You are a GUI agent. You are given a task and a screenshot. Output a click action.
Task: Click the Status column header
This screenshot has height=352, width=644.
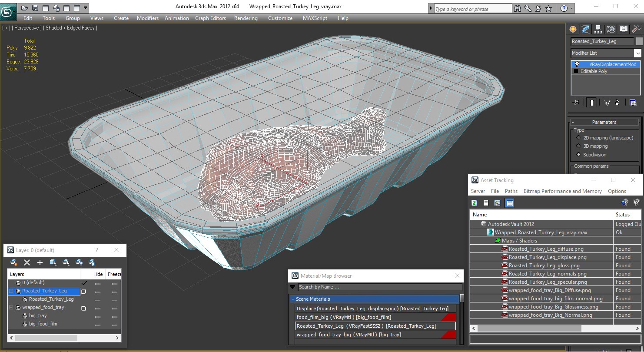pos(627,215)
